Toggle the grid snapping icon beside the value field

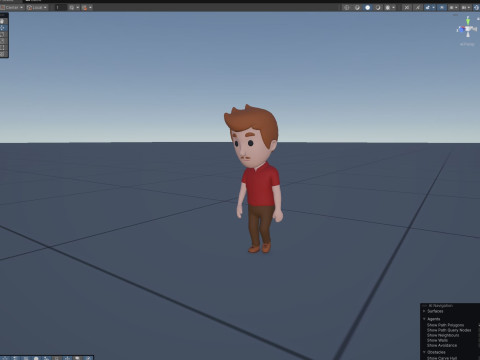coord(72,7)
